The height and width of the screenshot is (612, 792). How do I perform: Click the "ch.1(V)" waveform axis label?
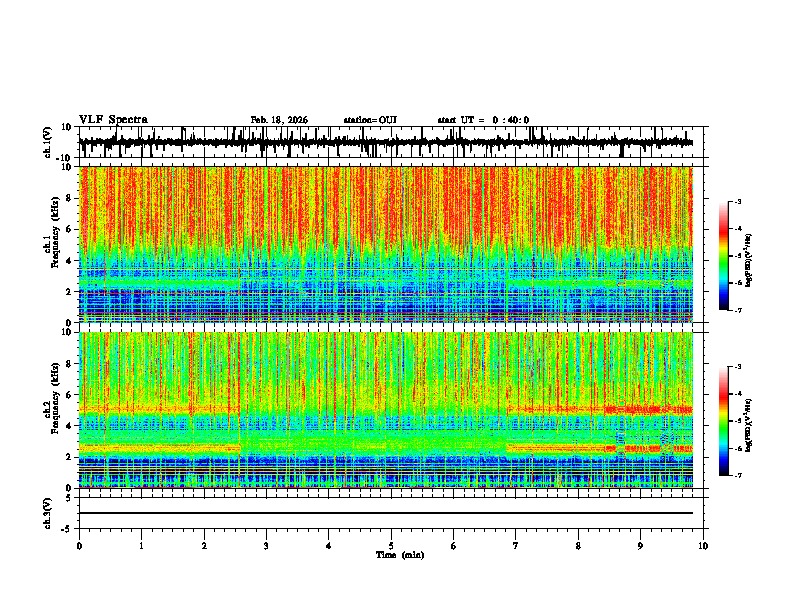point(48,142)
